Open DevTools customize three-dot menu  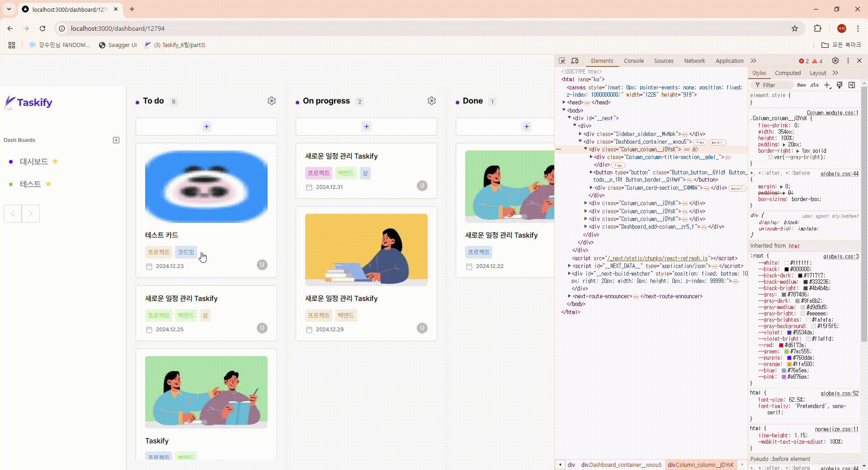coord(848,61)
